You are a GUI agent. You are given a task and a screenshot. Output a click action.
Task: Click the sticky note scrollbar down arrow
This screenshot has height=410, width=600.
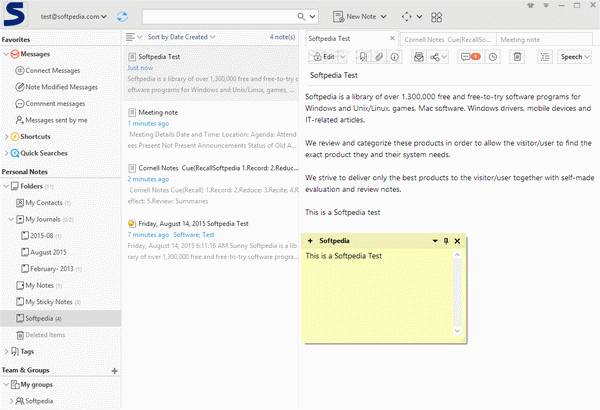pyautogui.click(x=457, y=331)
